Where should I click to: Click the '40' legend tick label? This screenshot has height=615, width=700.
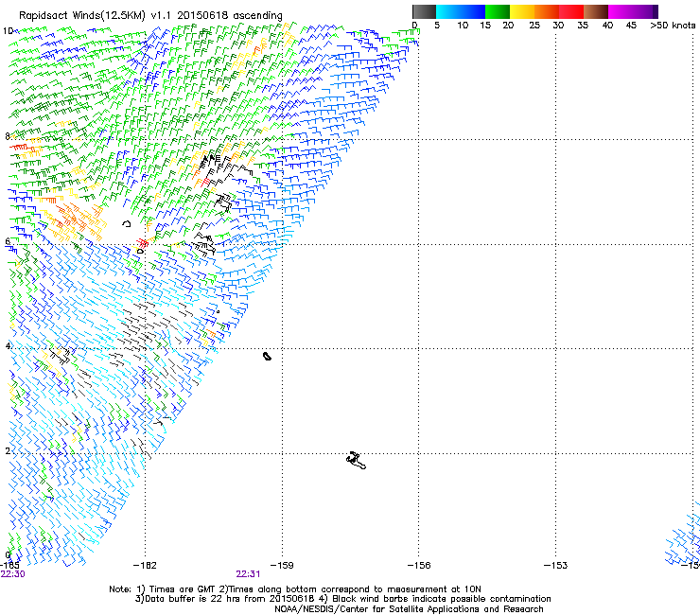(x=607, y=26)
